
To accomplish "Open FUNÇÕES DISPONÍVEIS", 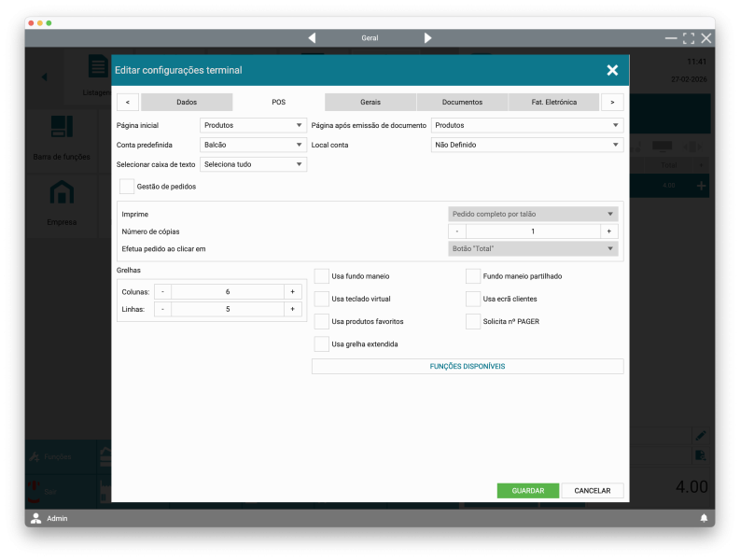I will tap(468, 367).
